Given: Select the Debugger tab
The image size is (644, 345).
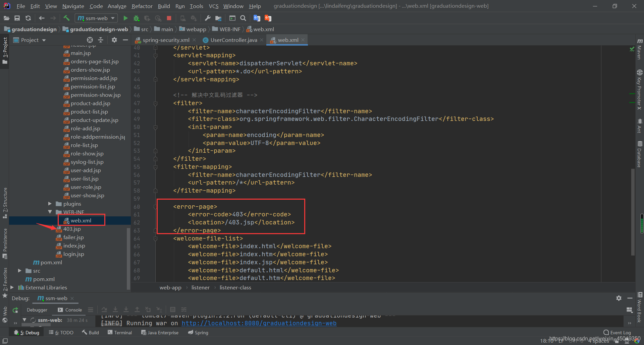Looking at the screenshot, I should 37,310.
